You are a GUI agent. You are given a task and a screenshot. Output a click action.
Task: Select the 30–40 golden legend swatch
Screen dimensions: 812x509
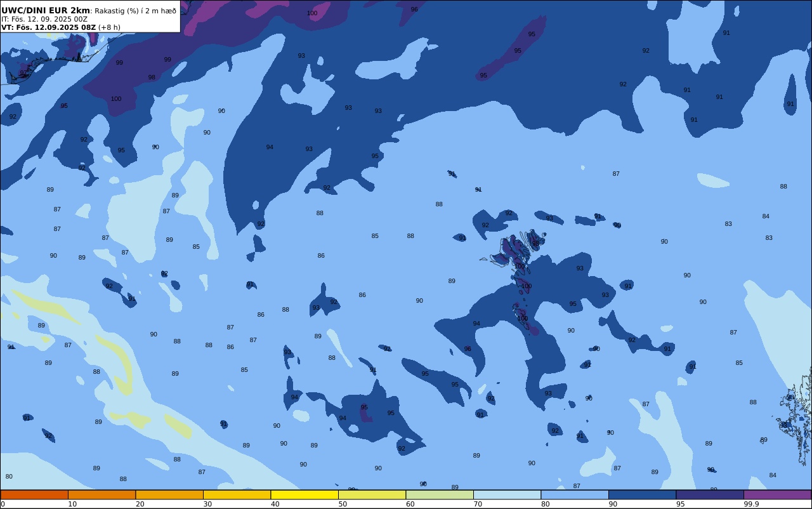[237, 494]
